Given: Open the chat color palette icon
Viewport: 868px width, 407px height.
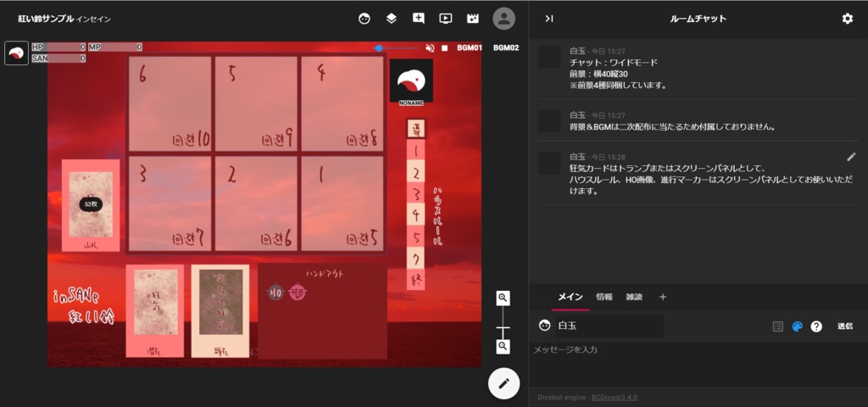Looking at the screenshot, I should pyautogui.click(x=797, y=326).
